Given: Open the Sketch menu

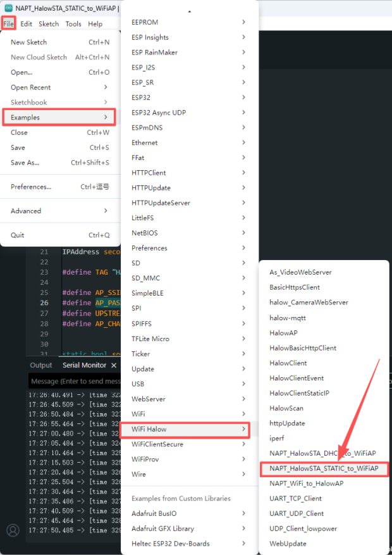Looking at the screenshot, I should pyautogui.click(x=49, y=23).
